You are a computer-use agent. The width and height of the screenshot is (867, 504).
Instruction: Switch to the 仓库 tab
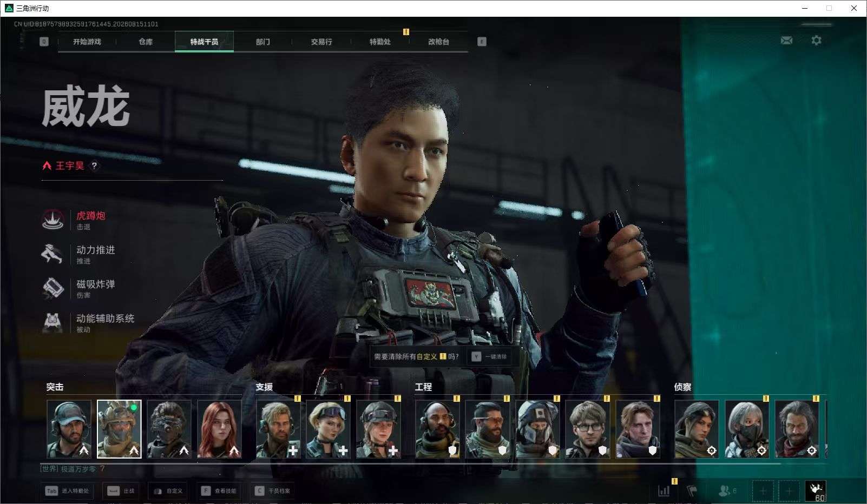tap(146, 42)
